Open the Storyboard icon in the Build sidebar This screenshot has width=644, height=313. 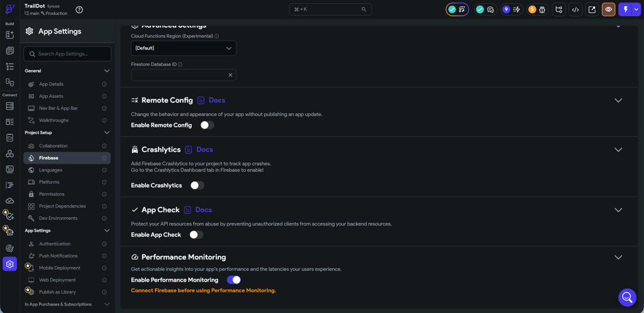coord(10,82)
